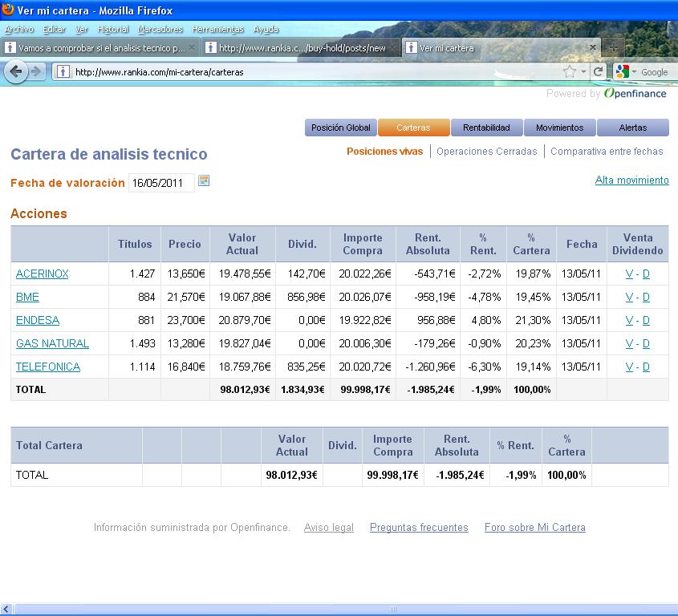The image size is (678, 616).
Task: Click the horizontal scrollbar at the bottom
Action: coord(337,610)
